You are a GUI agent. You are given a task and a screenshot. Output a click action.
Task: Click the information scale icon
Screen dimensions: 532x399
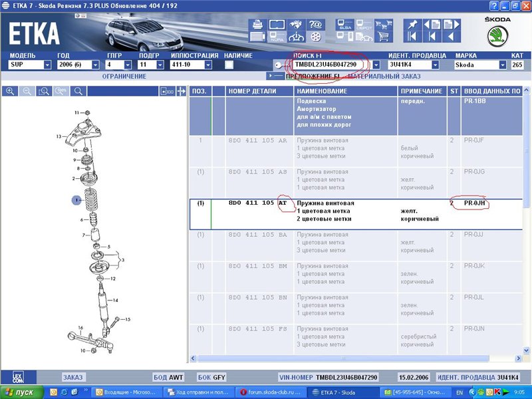297,37
